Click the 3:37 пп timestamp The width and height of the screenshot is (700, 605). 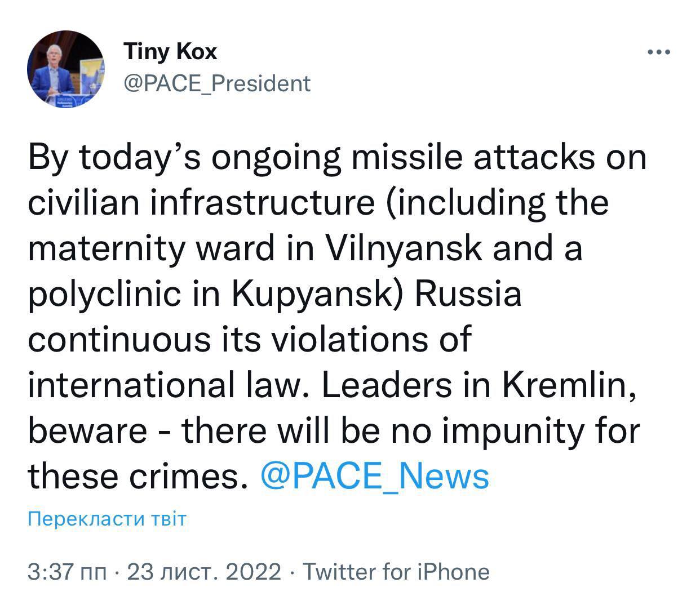pyautogui.click(x=67, y=572)
